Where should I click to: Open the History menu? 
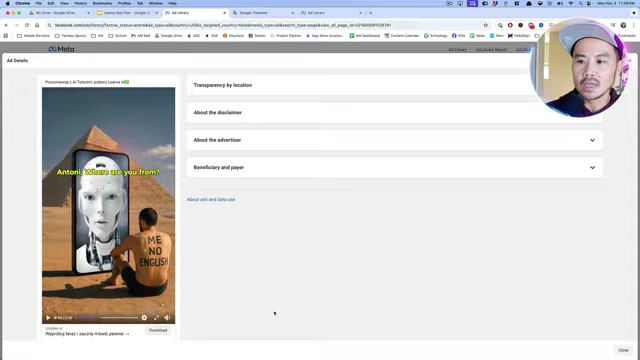[80, 3]
